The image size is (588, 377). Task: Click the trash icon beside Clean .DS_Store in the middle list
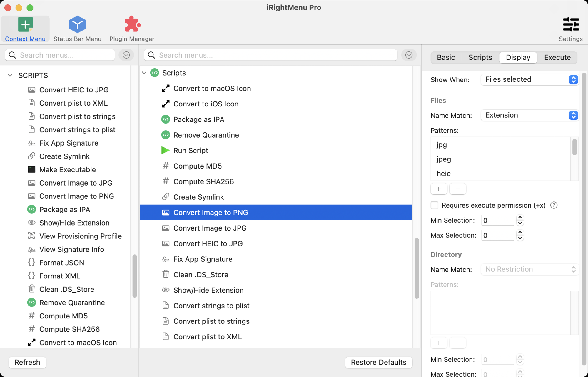[166, 274]
